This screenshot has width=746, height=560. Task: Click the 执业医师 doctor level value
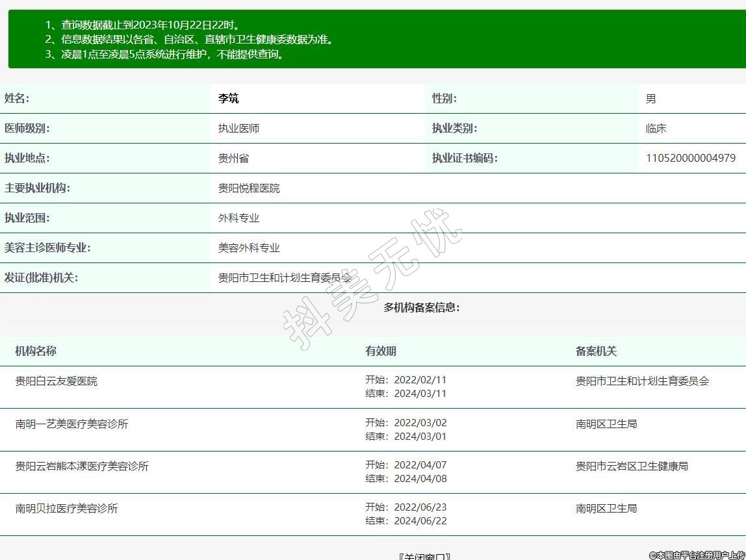[238, 129]
